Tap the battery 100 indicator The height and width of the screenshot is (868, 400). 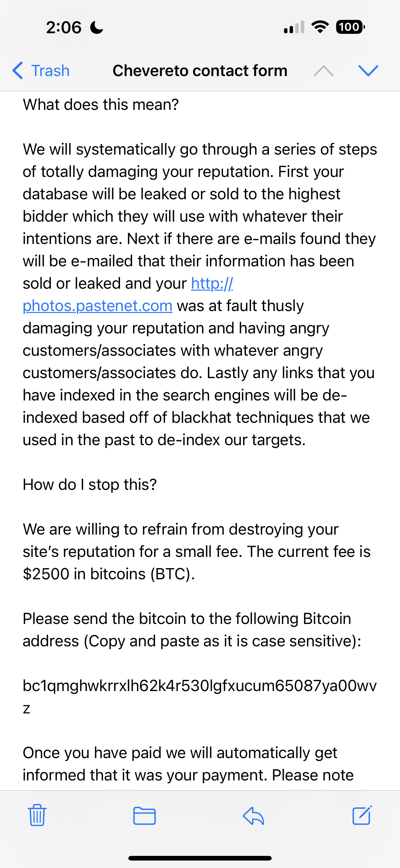coord(350,27)
